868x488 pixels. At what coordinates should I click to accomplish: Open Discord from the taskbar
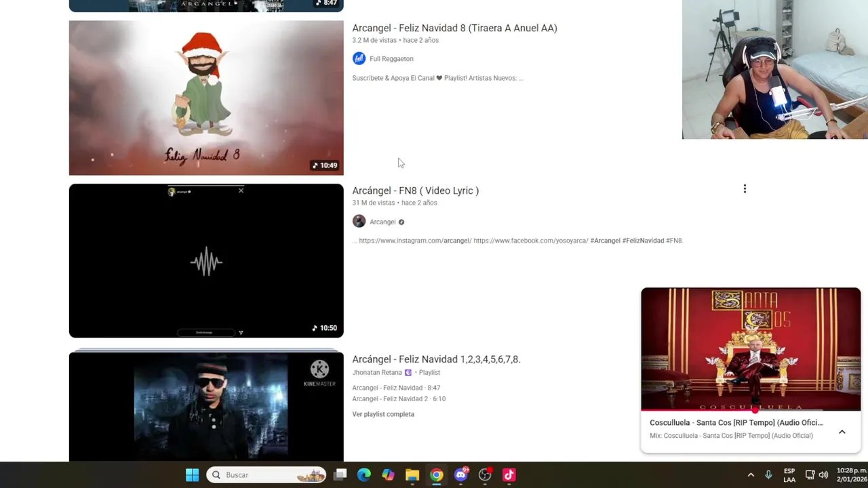coord(461,475)
